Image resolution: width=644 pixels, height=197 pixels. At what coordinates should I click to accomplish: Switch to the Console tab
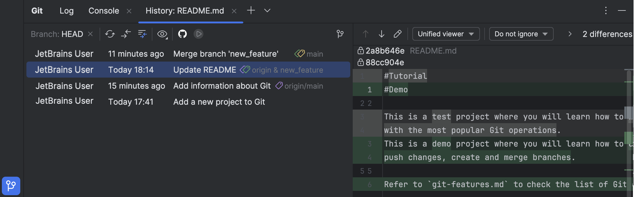pyautogui.click(x=104, y=10)
